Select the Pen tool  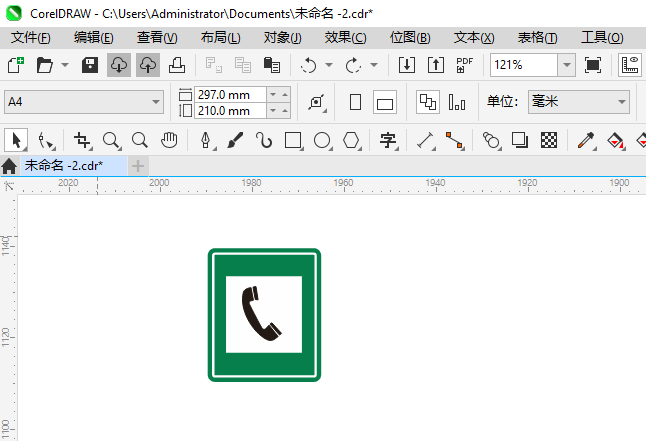[x=206, y=140]
